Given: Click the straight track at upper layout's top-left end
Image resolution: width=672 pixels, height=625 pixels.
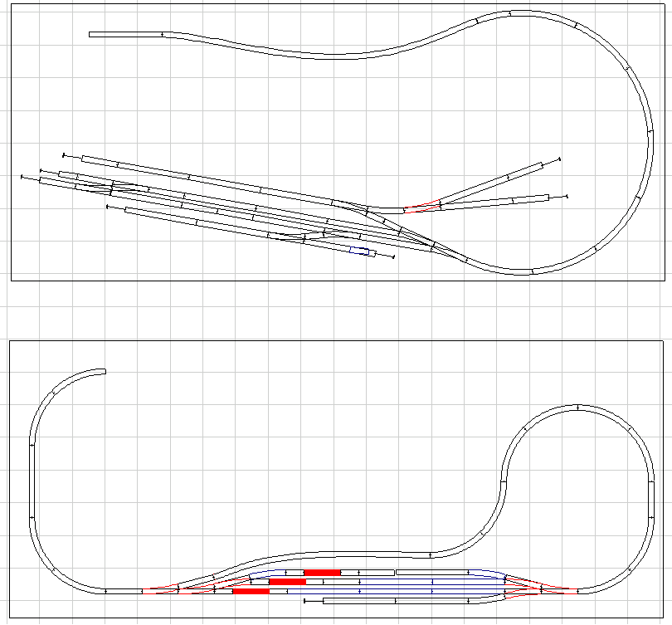Looking at the screenshot, I should tap(125, 34).
